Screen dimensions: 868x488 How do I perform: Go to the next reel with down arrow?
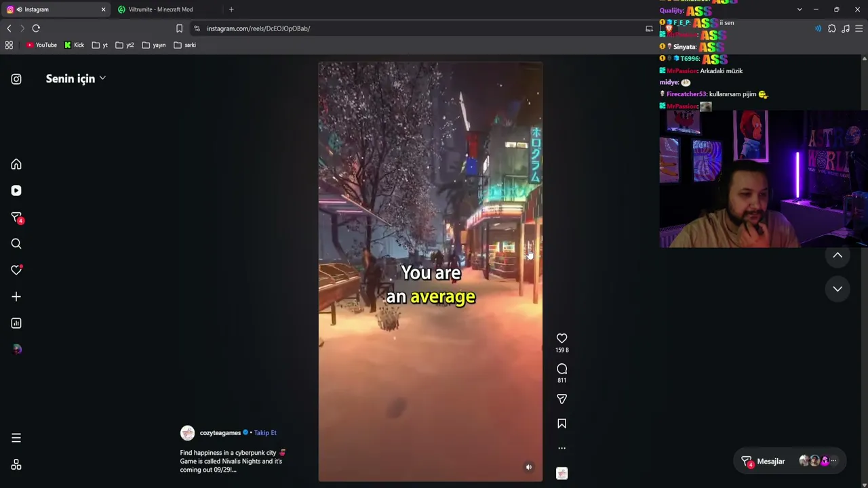point(837,289)
